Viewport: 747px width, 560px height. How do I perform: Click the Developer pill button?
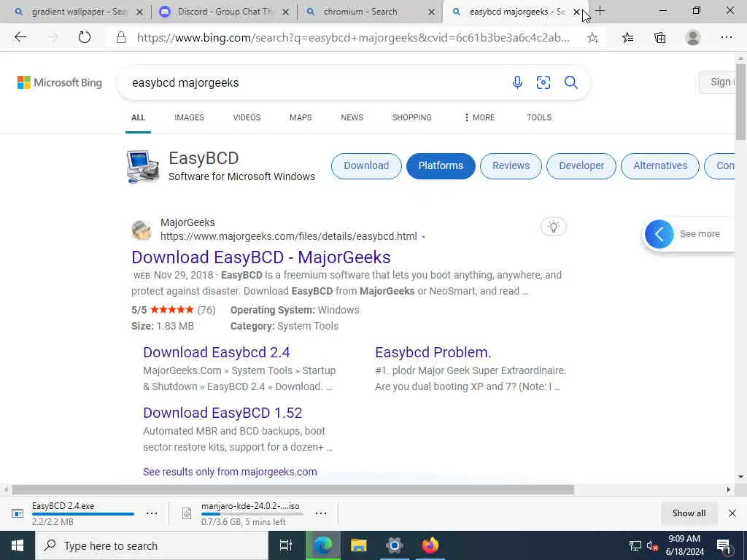[x=581, y=166]
